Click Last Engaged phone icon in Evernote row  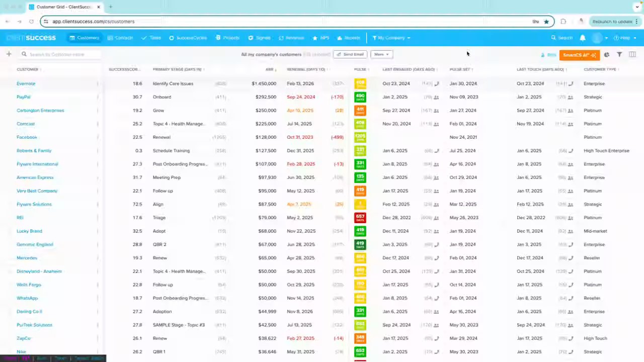click(x=436, y=83)
